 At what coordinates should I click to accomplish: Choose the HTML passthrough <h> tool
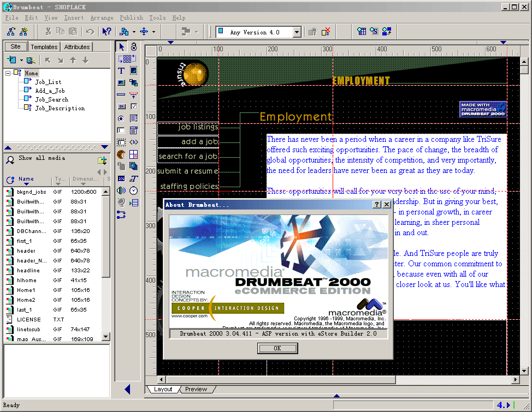coord(134,142)
